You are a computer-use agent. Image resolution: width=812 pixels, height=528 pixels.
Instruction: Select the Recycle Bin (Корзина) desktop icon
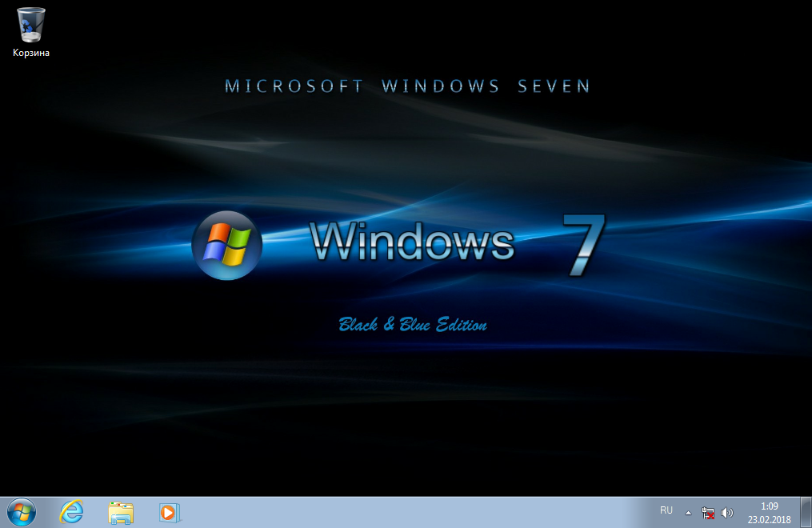[31, 31]
